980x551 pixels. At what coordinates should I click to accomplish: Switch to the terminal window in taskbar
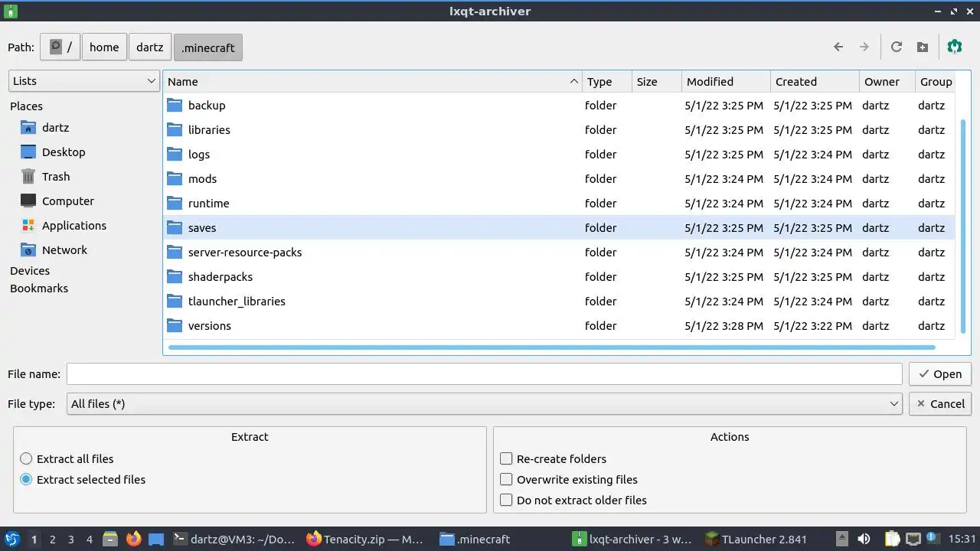click(234, 540)
